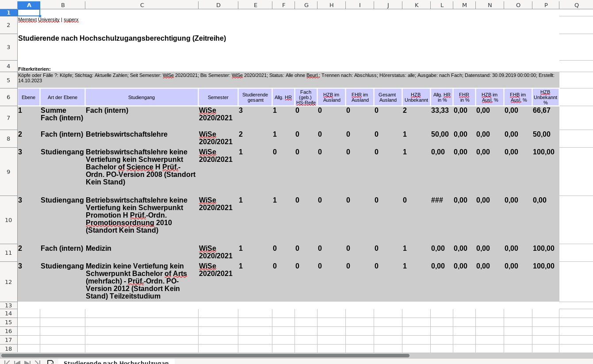Click the empty cell A1
The width and height of the screenshot is (593, 364).
tap(29, 12)
